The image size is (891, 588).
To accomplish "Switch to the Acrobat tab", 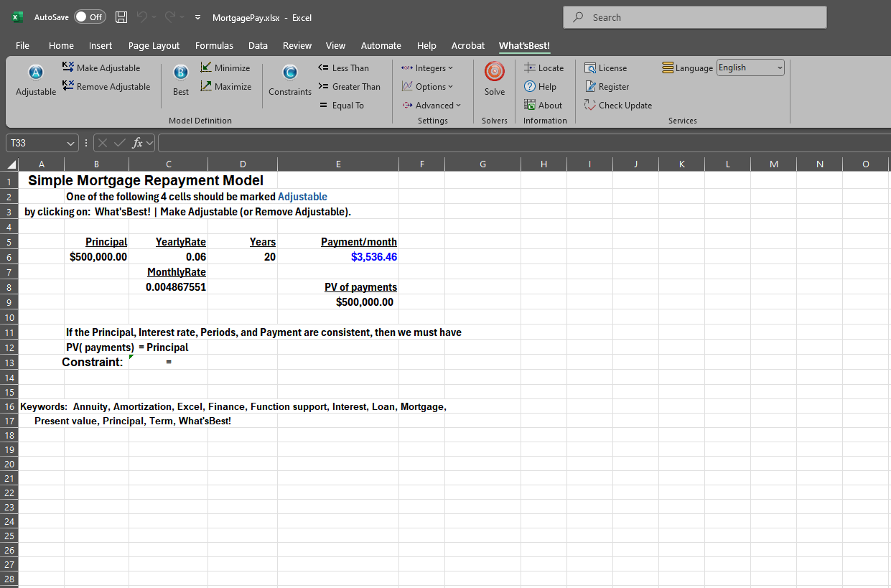I will pos(467,45).
